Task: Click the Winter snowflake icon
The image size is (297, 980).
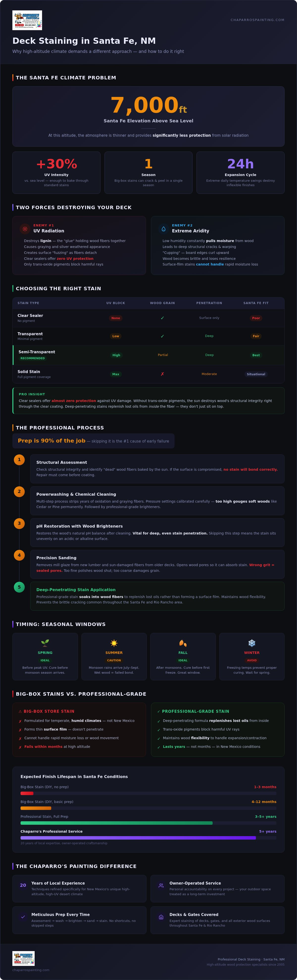Action: 252,643
